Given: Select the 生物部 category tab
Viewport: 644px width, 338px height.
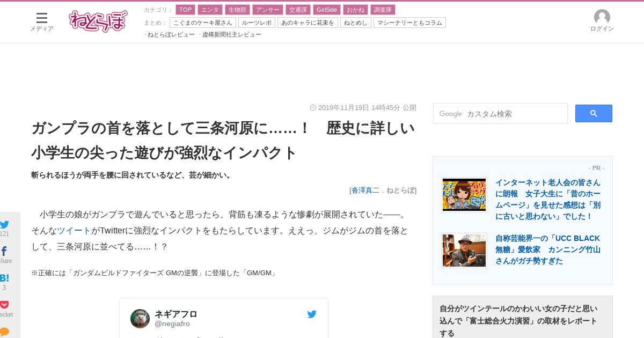Looking at the screenshot, I should click(x=237, y=10).
